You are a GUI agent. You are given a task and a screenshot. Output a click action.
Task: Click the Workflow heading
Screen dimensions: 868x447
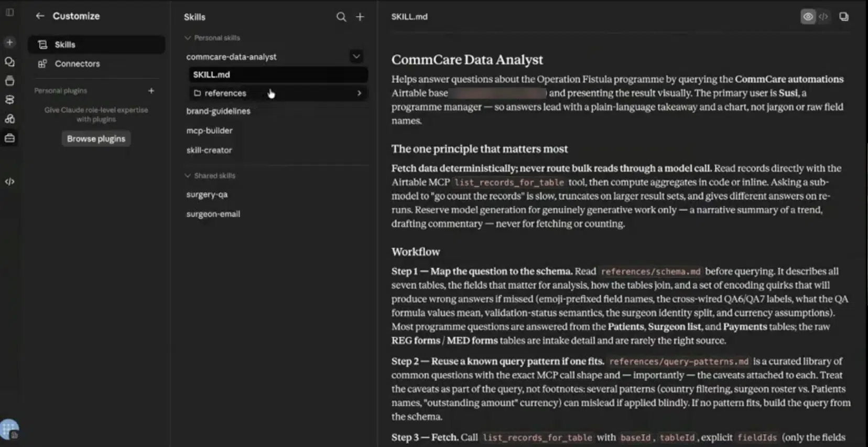coord(416,252)
